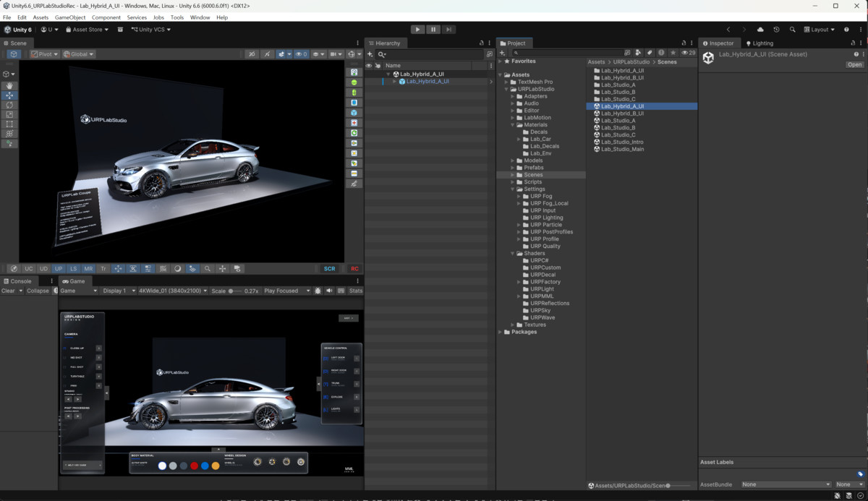The height and width of the screenshot is (501, 868).
Task: Switch to the Console tab
Action: click(17, 281)
